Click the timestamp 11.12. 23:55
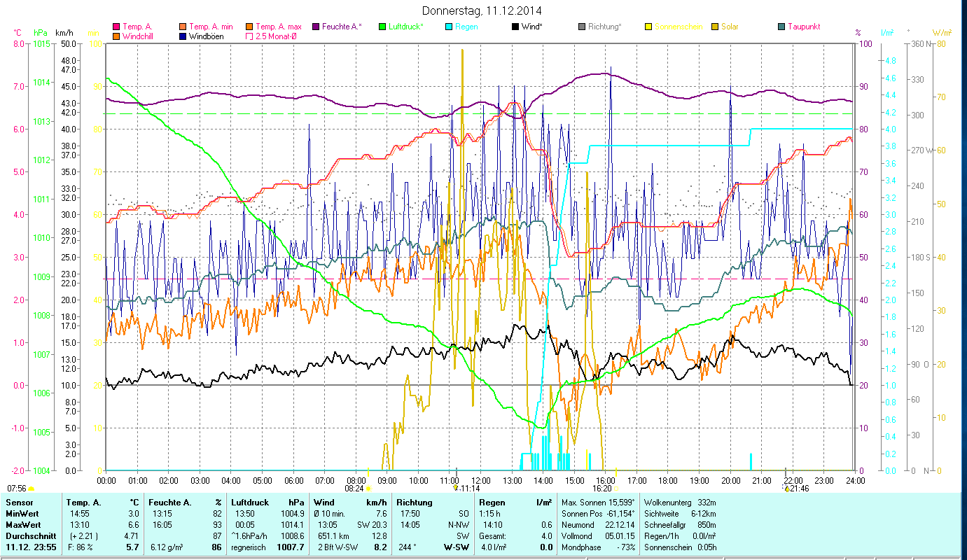Viewport: 967px width, 560px height. (x=32, y=547)
